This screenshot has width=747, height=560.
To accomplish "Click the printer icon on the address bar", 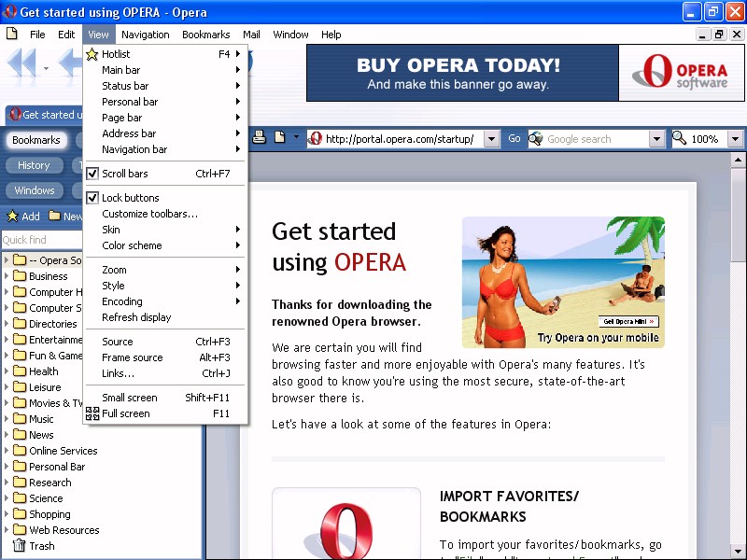I will [259, 137].
